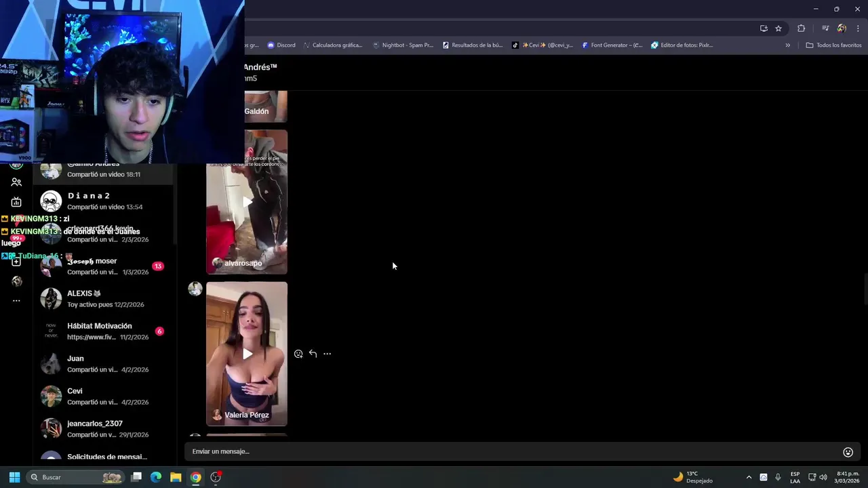Open Todos los favoritos folder
Viewport: 868px width, 488px height.
pyautogui.click(x=833, y=45)
